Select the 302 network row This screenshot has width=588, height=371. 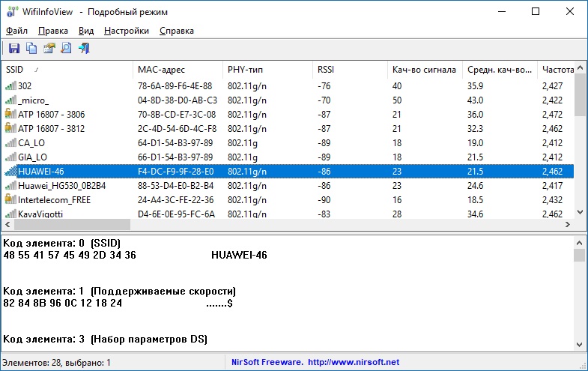pos(288,86)
